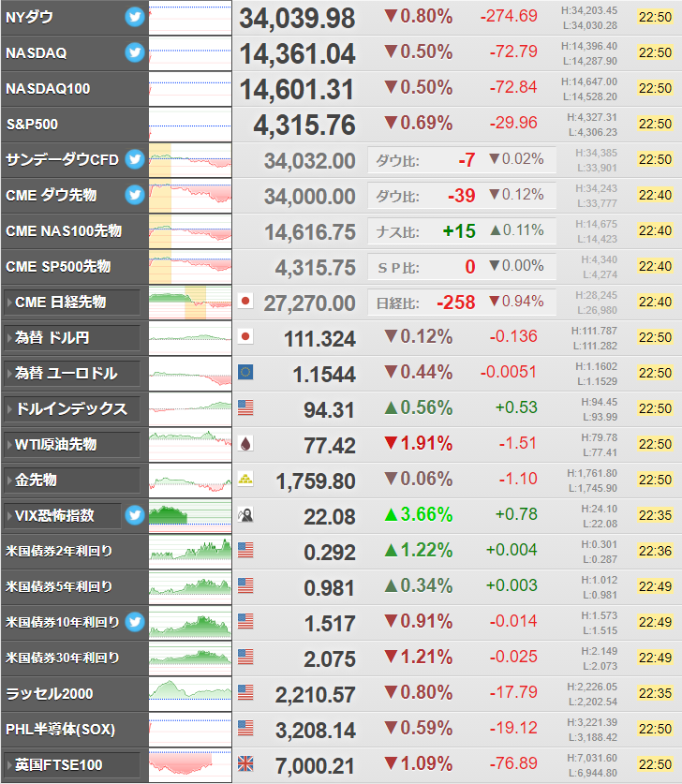Expand the ドルインデックス row
682x784 pixels.
(72, 408)
